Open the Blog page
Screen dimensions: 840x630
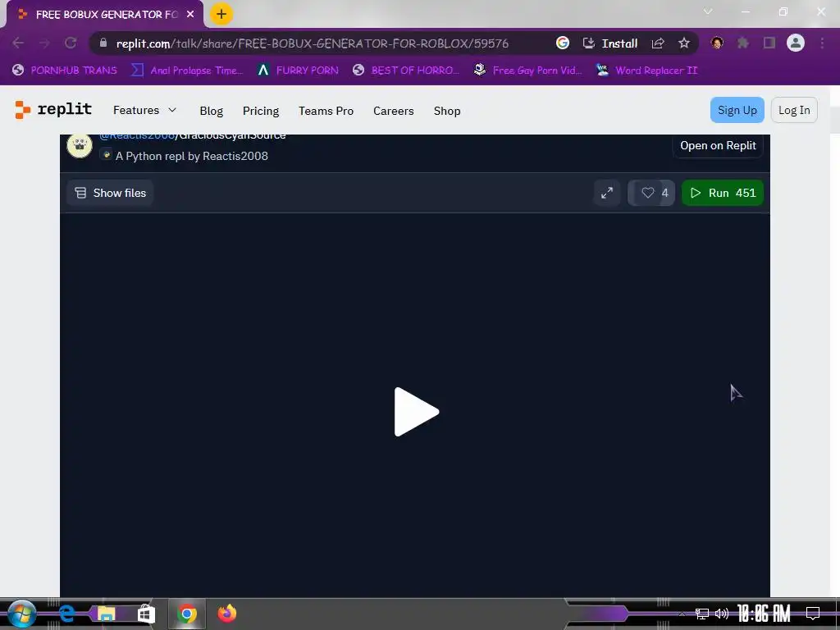211,111
